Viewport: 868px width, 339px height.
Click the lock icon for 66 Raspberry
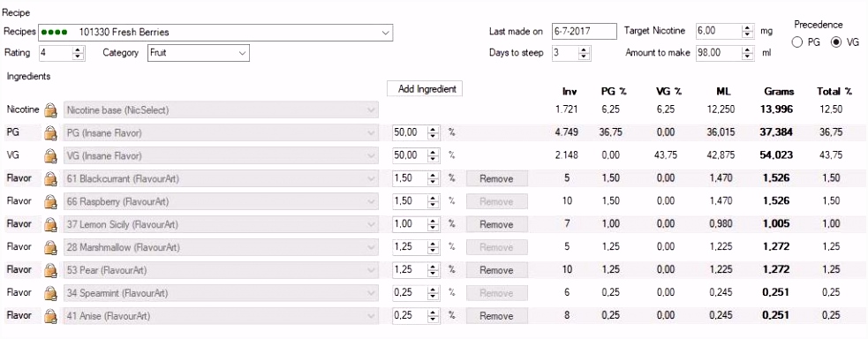click(51, 202)
